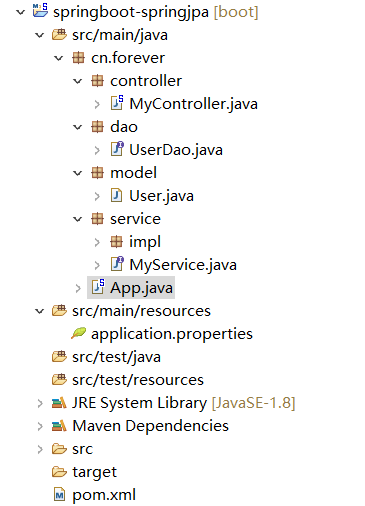Click the UserDao.java interface icon
Viewport: 365px width, 506px height.
click(117, 149)
